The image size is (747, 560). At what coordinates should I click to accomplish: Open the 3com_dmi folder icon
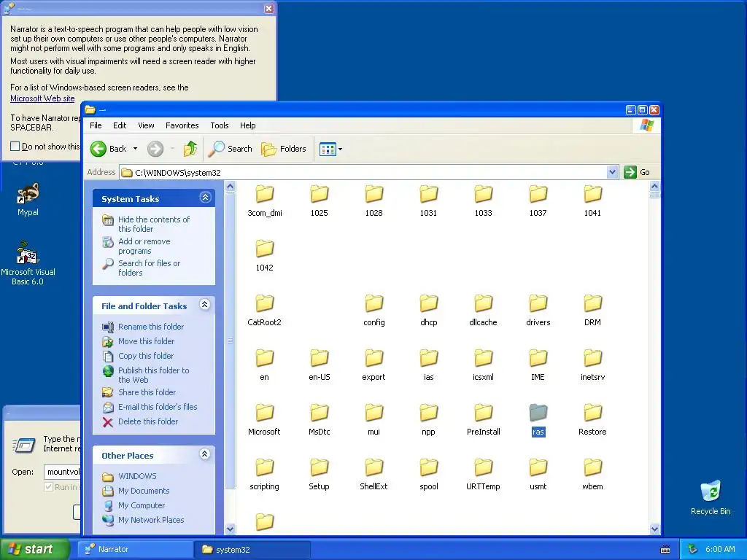[264, 194]
